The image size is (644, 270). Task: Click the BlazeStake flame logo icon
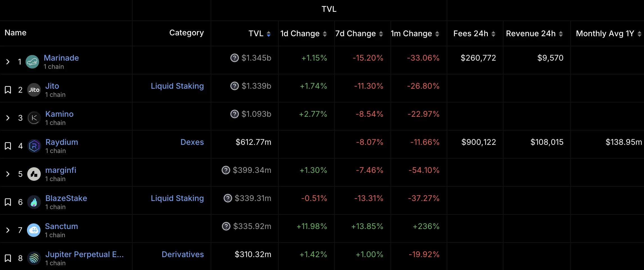coord(34,202)
